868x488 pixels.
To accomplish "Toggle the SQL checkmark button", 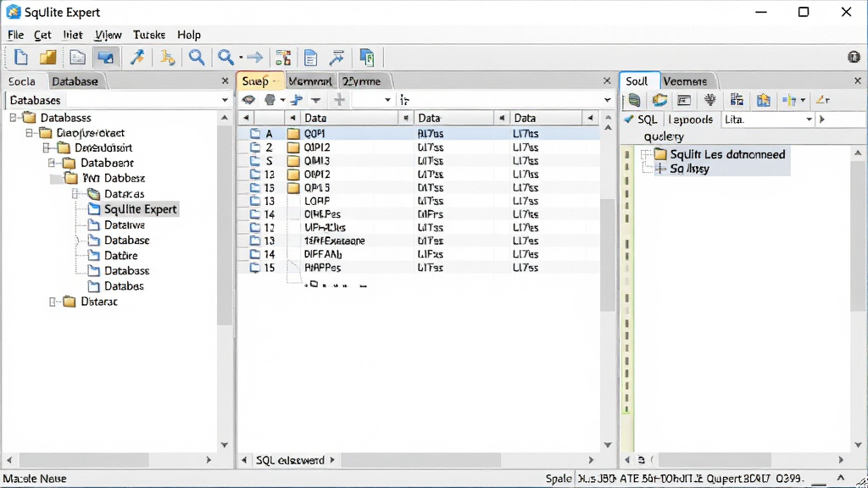I will click(x=641, y=119).
